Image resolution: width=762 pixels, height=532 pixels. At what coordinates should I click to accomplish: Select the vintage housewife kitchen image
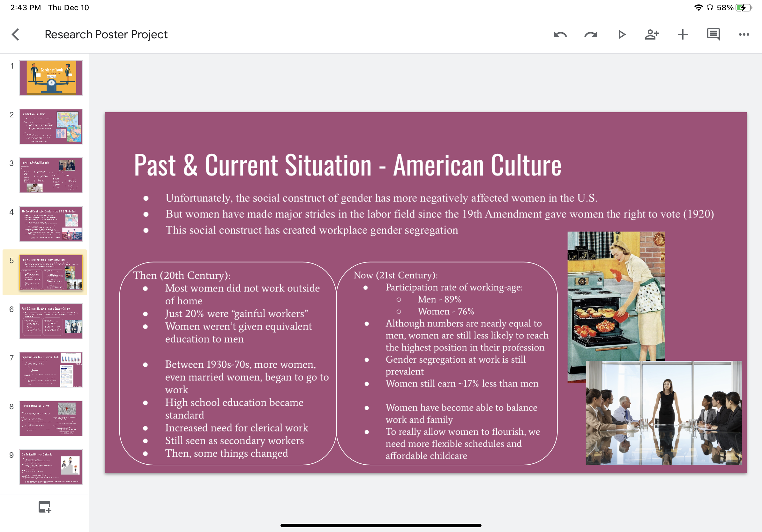click(x=616, y=296)
